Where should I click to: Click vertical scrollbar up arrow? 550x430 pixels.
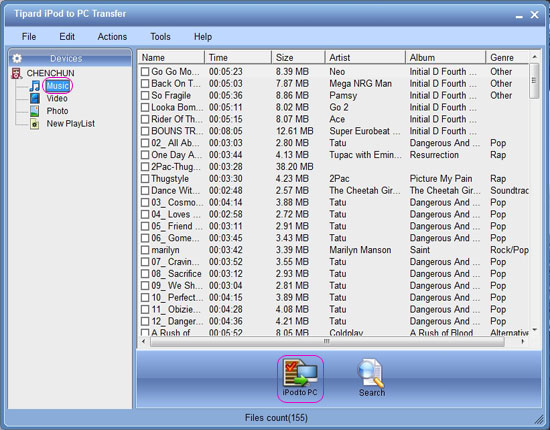534,56
